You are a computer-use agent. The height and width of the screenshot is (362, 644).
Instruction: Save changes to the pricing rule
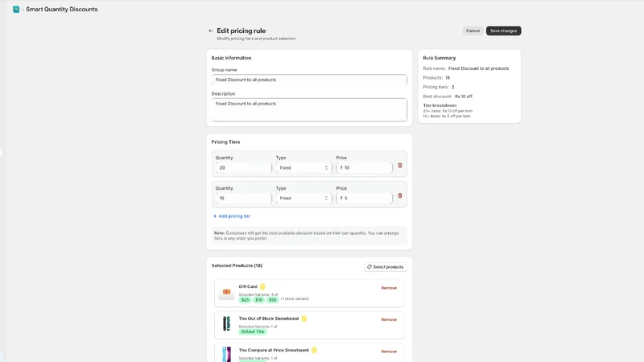(x=504, y=31)
